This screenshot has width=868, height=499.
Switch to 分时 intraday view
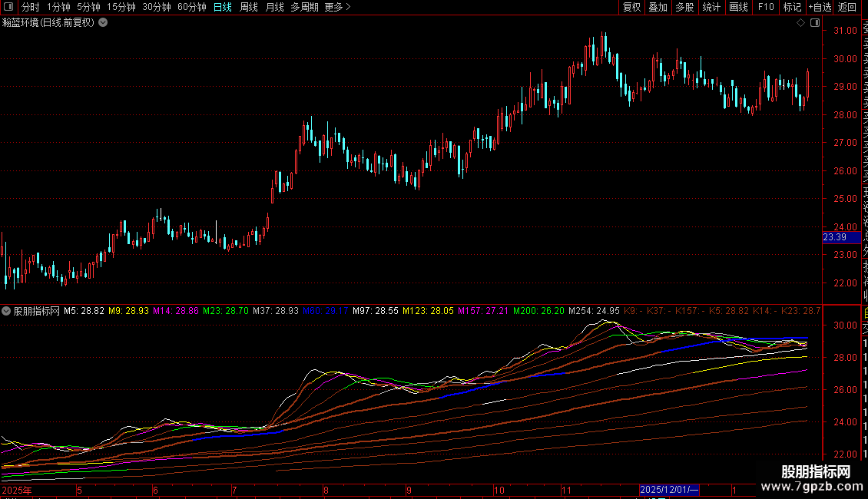coord(31,7)
